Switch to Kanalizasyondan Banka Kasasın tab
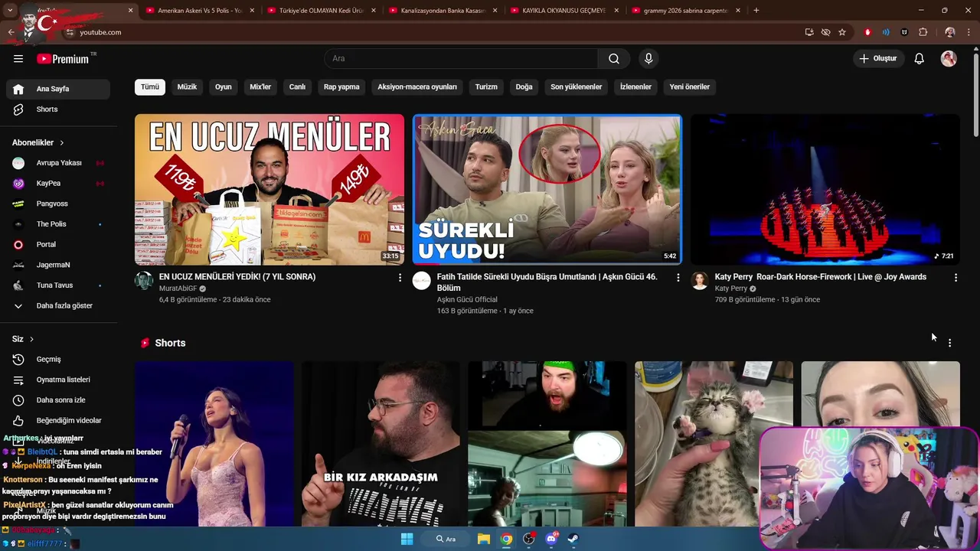The height and width of the screenshot is (551, 980). (x=443, y=11)
